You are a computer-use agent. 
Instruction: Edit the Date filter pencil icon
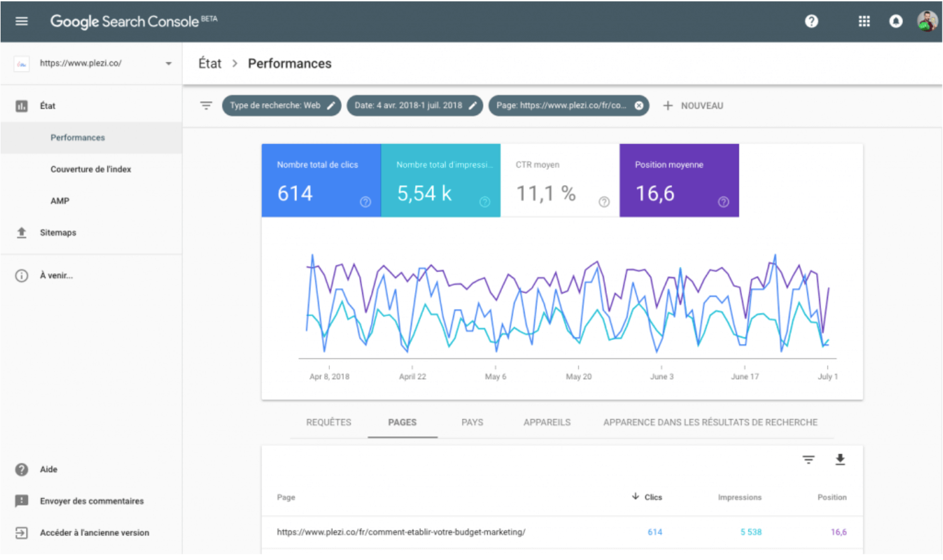tap(472, 106)
